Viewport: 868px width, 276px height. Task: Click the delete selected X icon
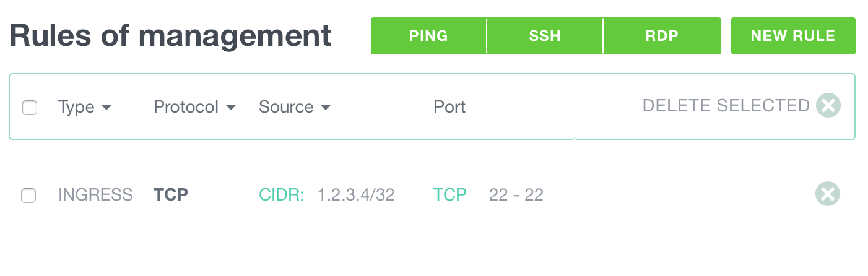pyautogui.click(x=828, y=106)
